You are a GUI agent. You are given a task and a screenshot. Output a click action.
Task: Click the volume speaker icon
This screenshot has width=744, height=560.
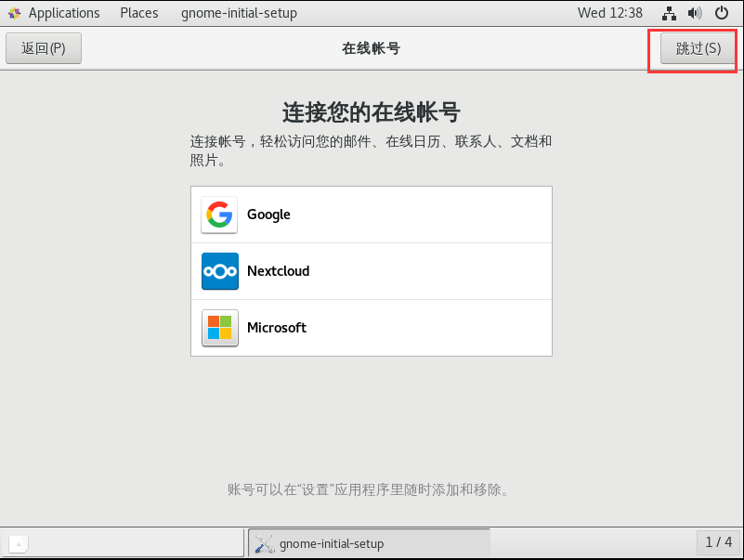(695, 13)
